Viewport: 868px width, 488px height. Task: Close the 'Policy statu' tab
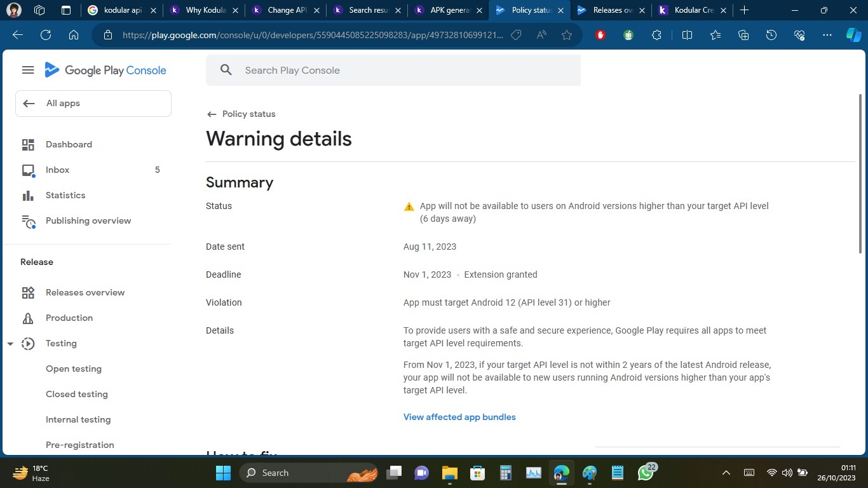tap(560, 10)
